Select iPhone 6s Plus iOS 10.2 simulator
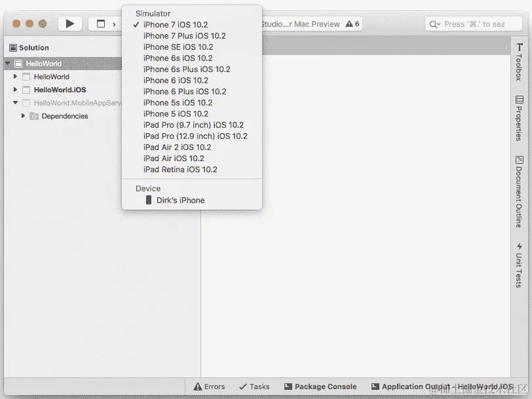 (192, 69)
